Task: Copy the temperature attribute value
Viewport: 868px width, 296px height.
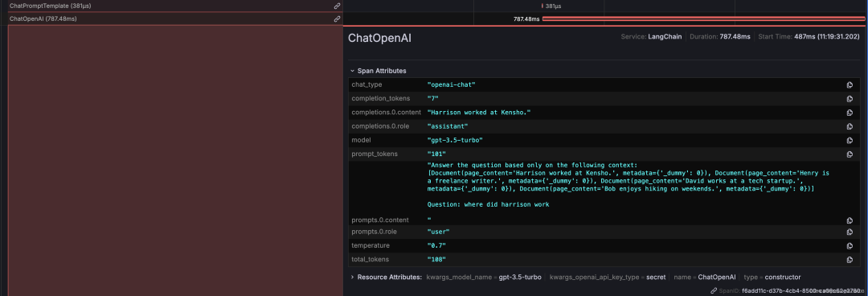Action: [850, 245]
